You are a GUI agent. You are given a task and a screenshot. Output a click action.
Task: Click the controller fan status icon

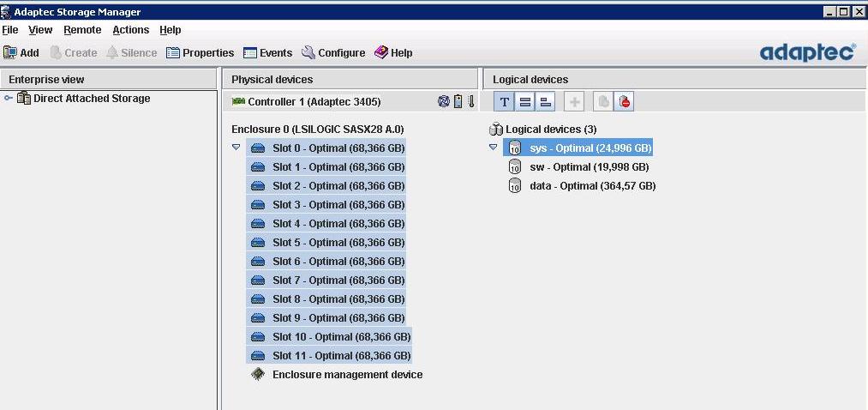click(x=444, y=101)
